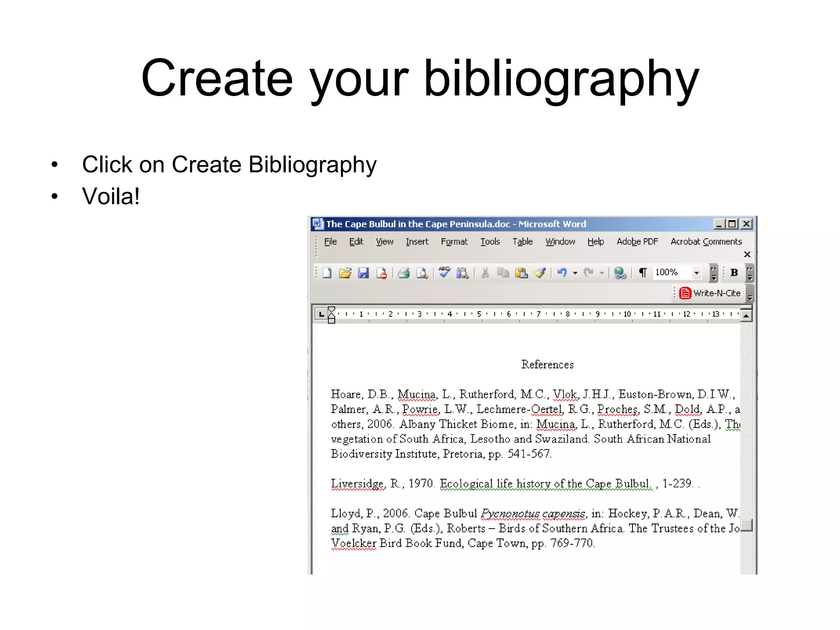Click the vertical scrollbar thumb

tap(747, 525)
